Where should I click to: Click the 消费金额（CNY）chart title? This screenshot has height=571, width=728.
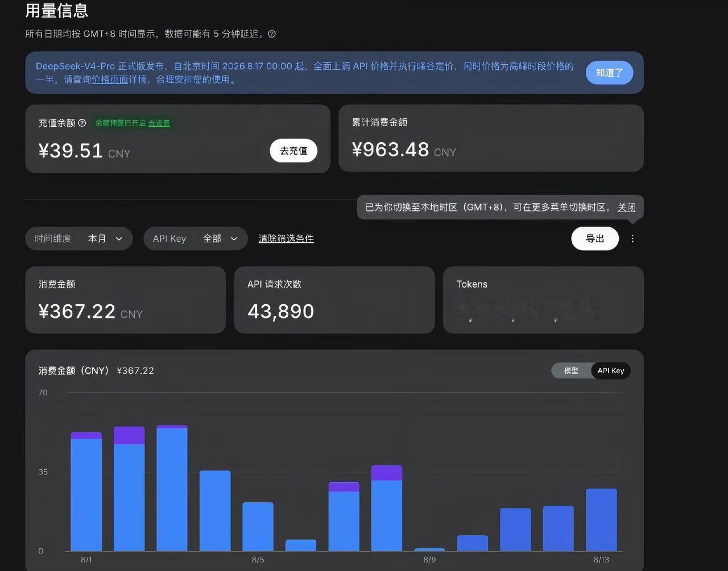point(74,371)
